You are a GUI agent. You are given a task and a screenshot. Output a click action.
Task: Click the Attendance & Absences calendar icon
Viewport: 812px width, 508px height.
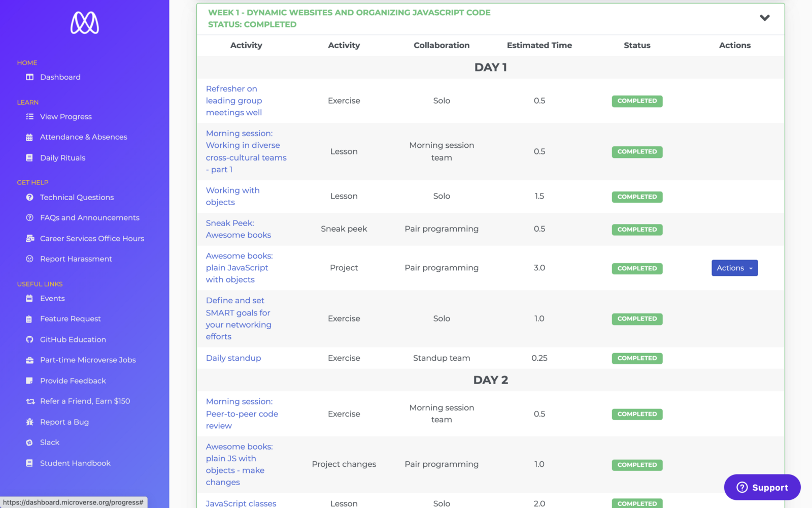(29, 137)
